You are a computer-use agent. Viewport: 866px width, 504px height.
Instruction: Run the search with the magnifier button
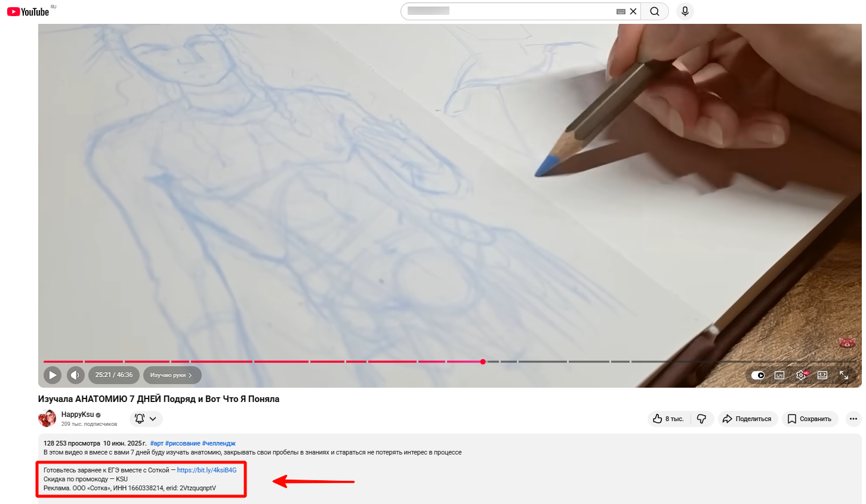(655, 11)
